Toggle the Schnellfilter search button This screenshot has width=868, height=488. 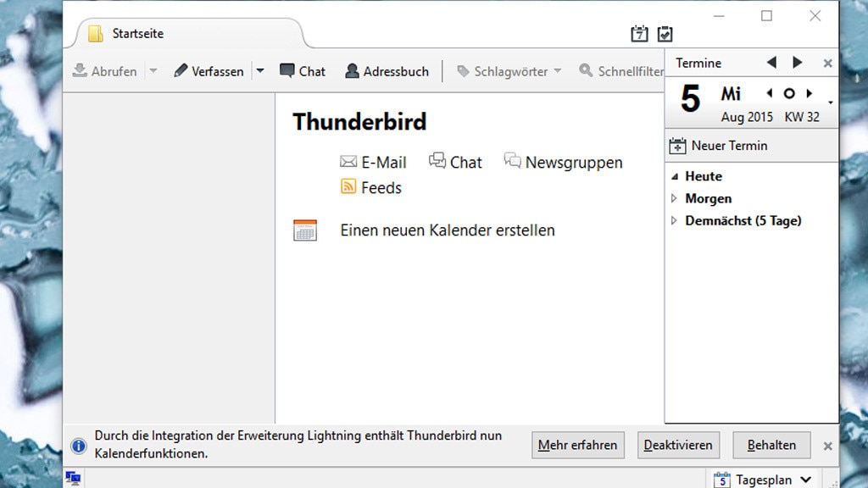pos(621,71)
